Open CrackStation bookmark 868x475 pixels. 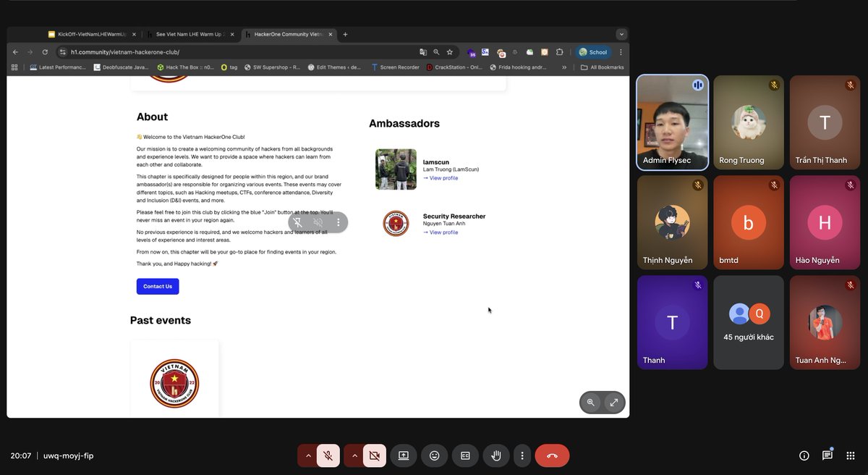click(x=454, y=67)
